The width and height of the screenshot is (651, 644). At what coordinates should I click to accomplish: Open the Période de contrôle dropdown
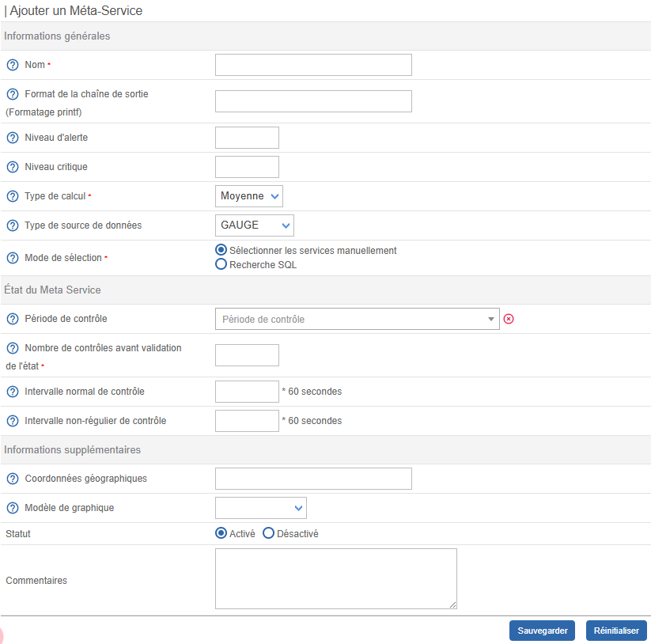point(357,319)
